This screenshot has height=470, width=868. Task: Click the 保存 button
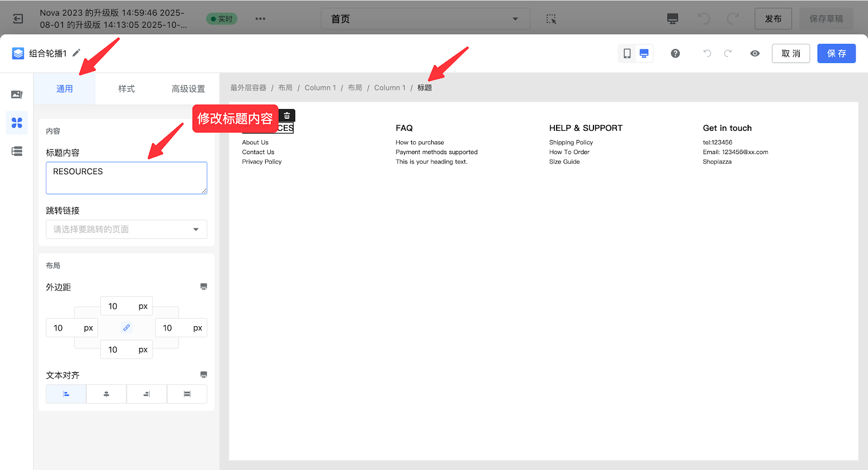(x=836, y=53)
